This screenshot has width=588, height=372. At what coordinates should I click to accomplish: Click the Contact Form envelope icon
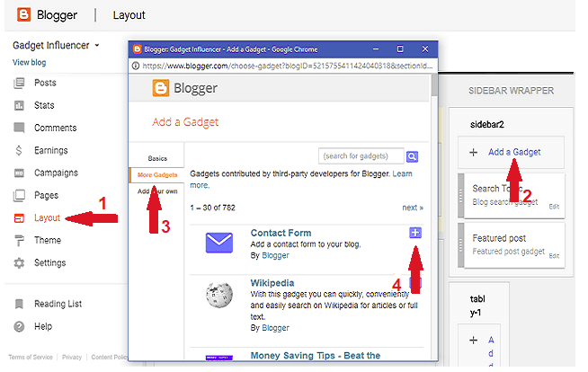(x=219, y=243)
